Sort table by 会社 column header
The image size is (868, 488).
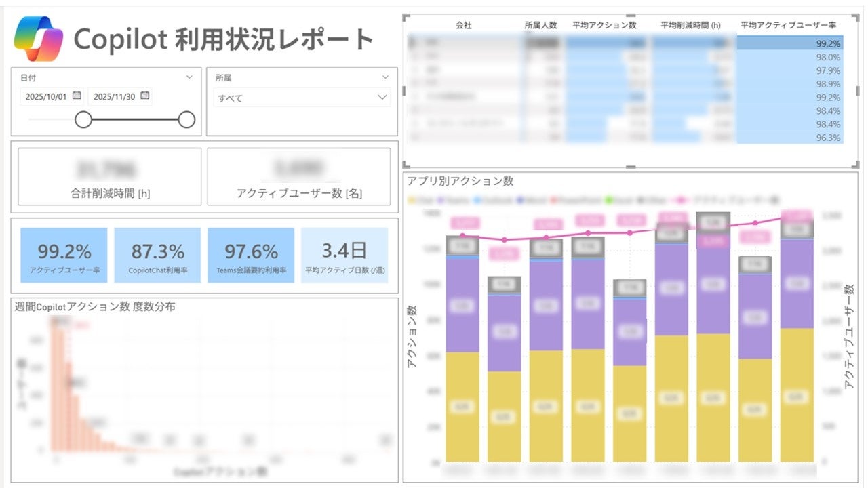464,25
